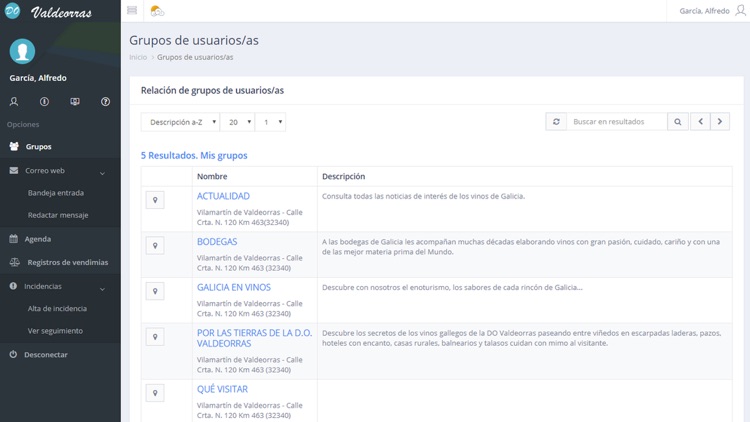
Task: Click García, Alfredo name in sidebar
Action: (38, 78)
